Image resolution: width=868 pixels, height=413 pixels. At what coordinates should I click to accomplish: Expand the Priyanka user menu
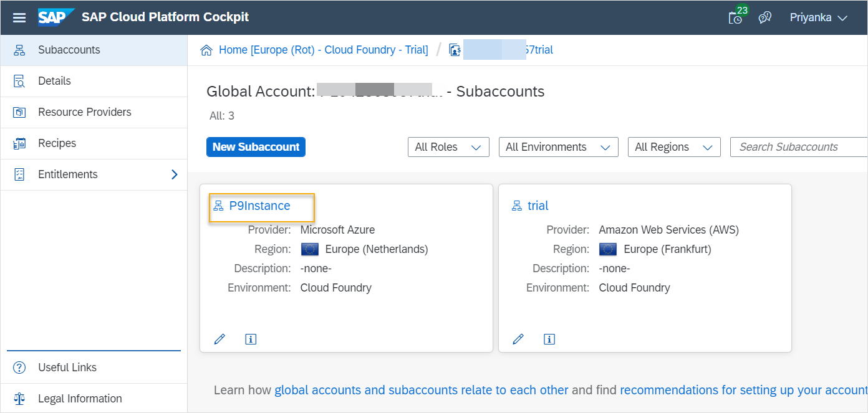coord(818,17)
